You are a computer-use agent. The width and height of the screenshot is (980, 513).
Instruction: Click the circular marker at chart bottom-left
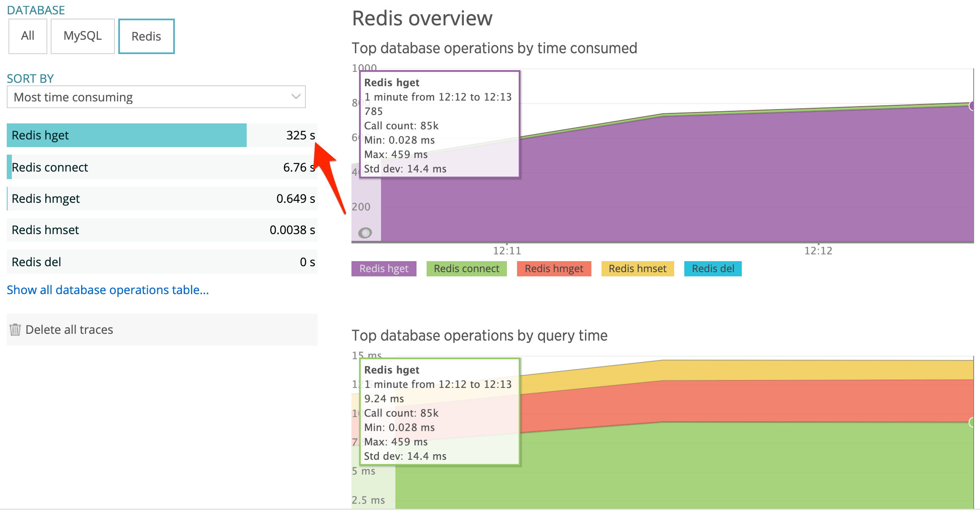coord(365,233)
